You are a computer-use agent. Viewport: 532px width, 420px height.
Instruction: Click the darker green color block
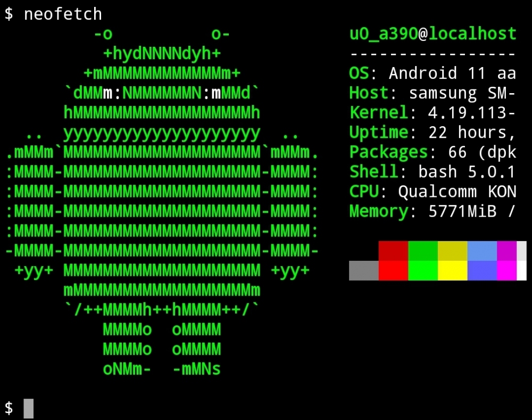point(423,251)
